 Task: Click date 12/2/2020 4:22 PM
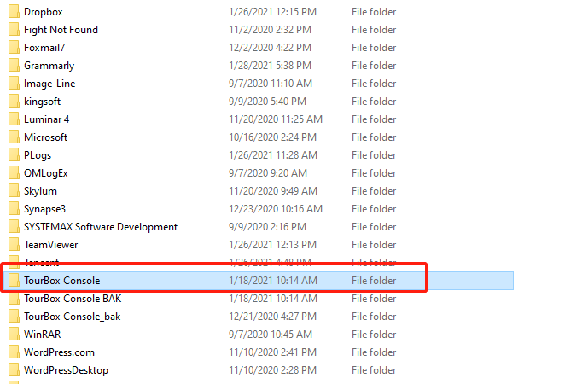point(270,48)
